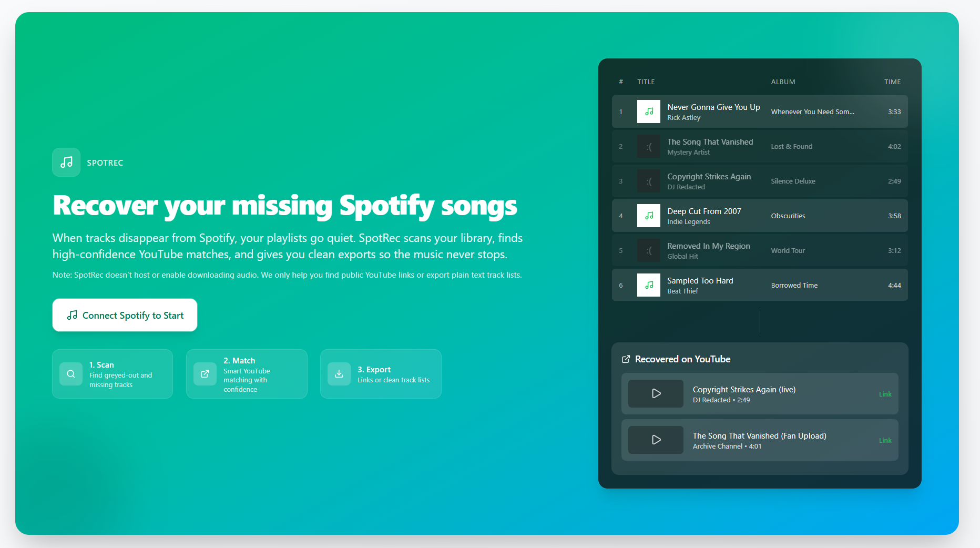Screen dimensions: 980x548
Task: Play the Copyright Strikes Again (live) video
Action: (x=656, y=393)
